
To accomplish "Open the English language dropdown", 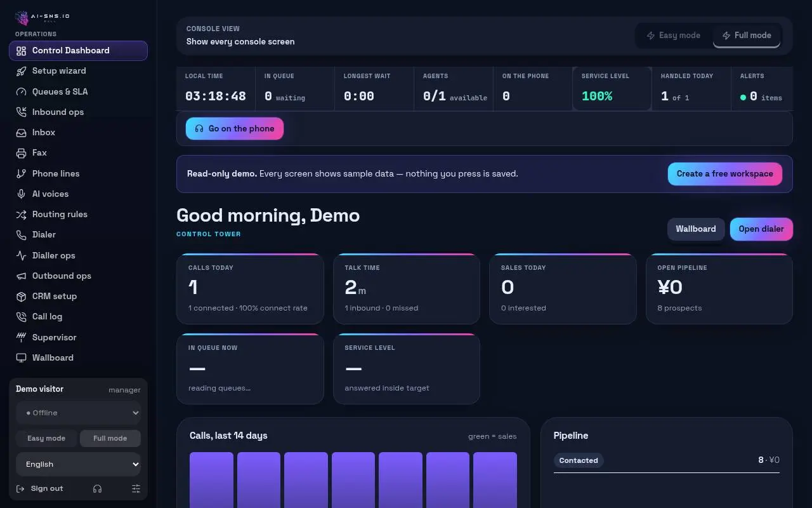I will pos(78,464).
